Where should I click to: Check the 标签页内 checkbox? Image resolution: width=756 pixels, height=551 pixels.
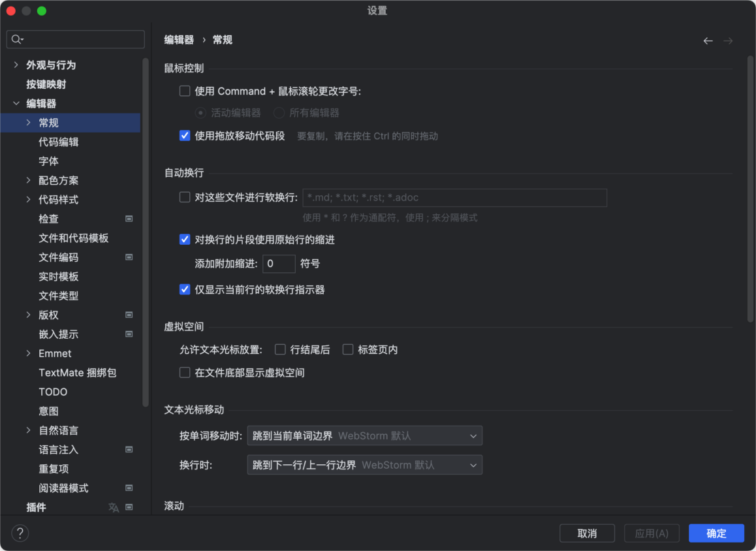(347, 349)
